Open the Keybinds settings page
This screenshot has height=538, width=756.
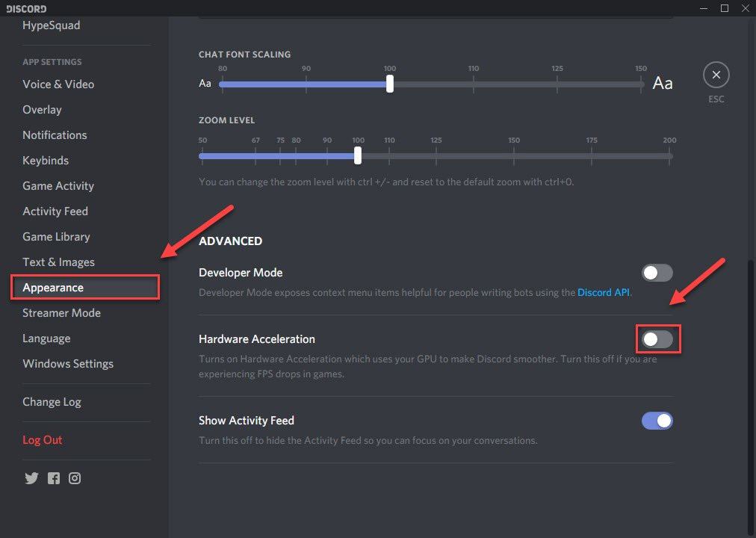click(46, 161)
